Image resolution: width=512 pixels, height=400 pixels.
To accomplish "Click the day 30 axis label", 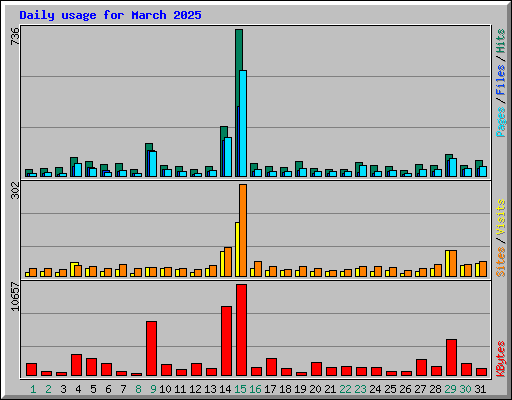I will point(465,389).
